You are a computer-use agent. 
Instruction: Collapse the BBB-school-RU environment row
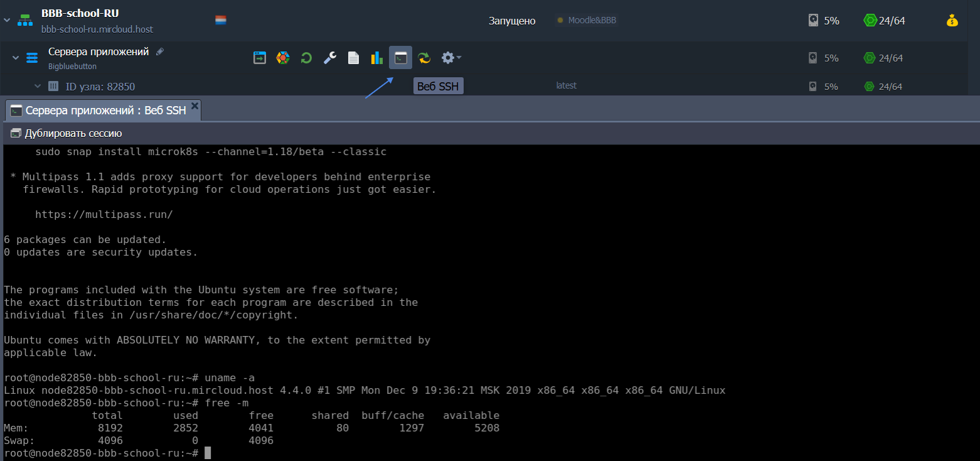[7, 21]
